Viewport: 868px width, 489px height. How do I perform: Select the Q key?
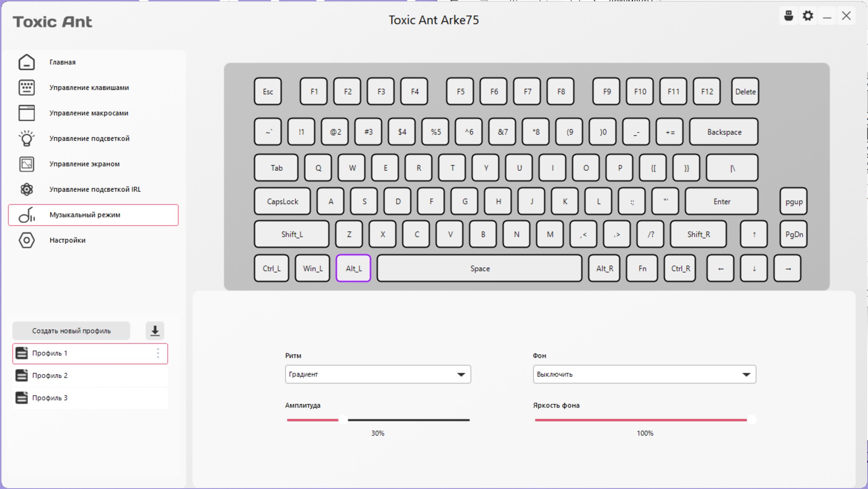[x=318, y=168]
